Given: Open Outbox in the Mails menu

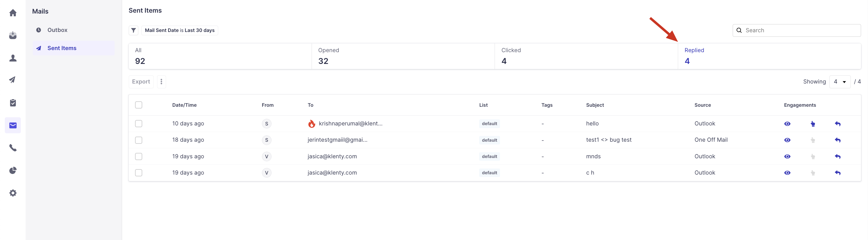Looking at the screenshot, I should 57,30.
